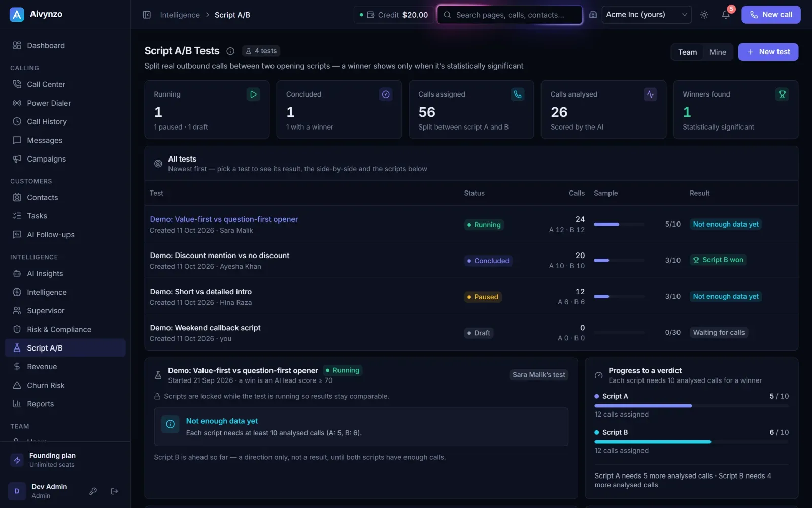This screenshot has height=508, width=812.
Task: Click the Calls assigned phone icon
Action: (x=518, y=94)
